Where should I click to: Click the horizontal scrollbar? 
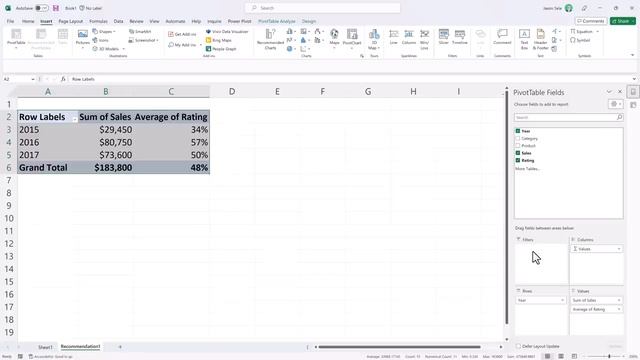[399, 347]
